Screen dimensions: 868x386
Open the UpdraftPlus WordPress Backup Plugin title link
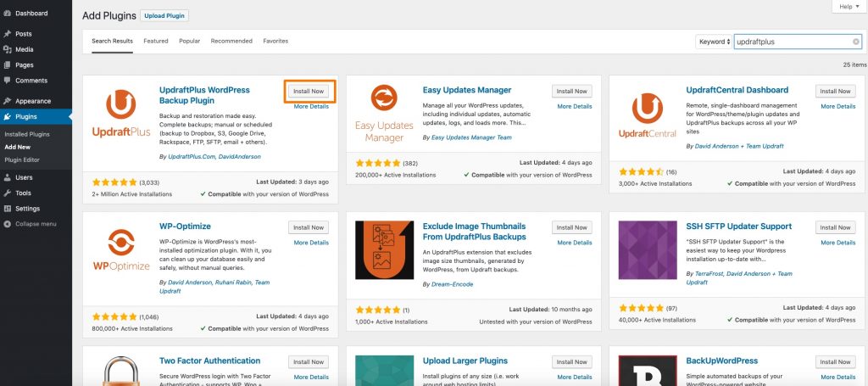click(204, 95)
